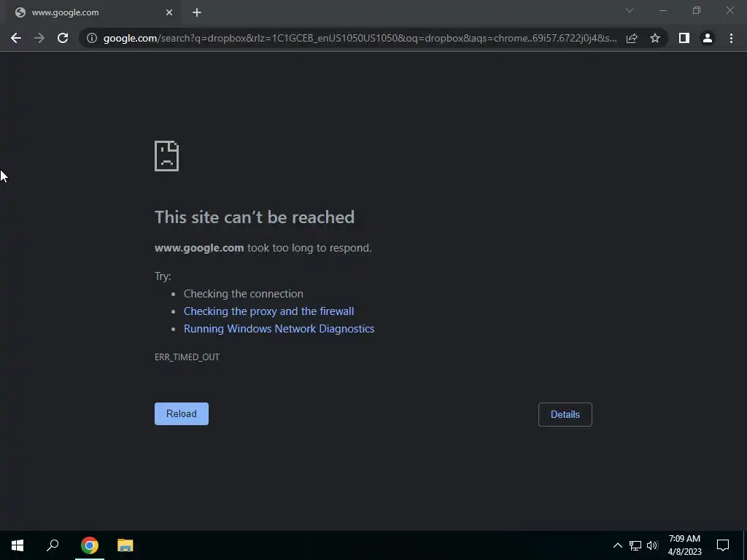The width and height of the screenshot is (747, 560).
Task: Click the forward navigation arrow
Action: (x=39, y=38)
